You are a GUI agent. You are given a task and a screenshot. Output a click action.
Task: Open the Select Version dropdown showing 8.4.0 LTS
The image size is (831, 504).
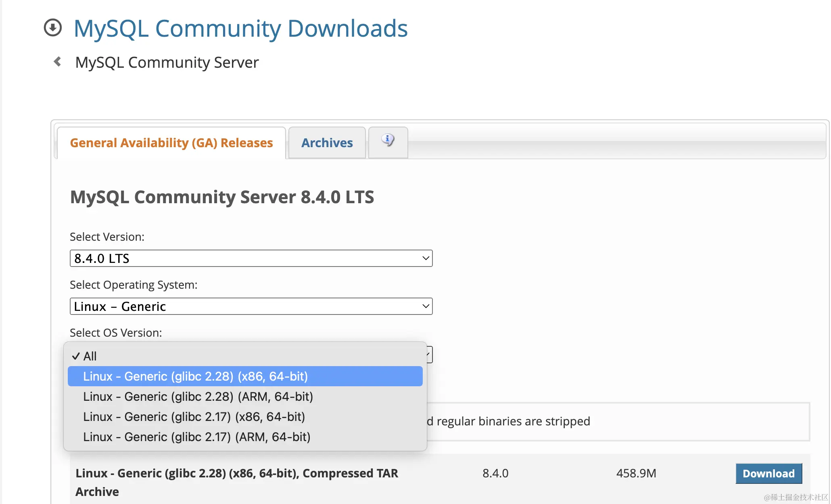(251, 258)
